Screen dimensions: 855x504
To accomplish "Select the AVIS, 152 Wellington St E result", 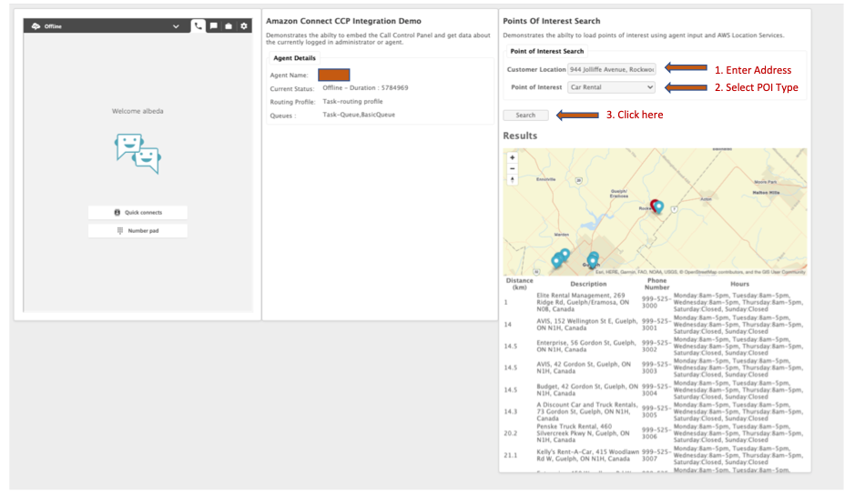I will 655,324.
